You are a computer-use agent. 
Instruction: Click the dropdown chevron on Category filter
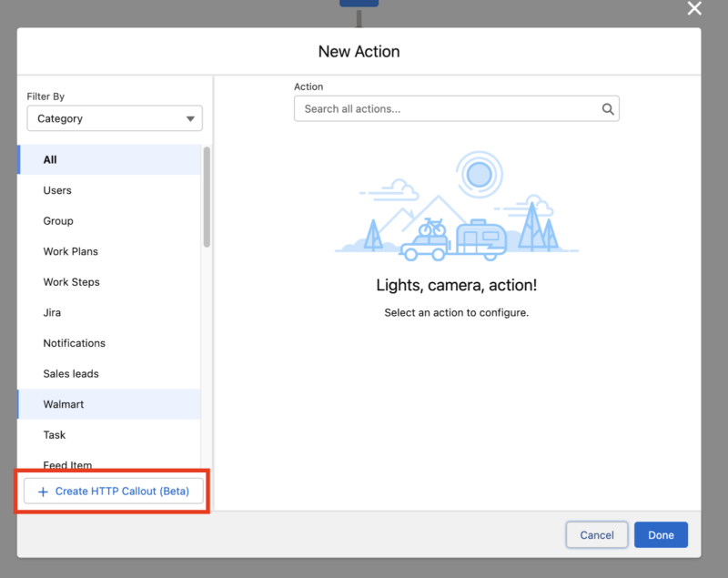coord(190,118)
